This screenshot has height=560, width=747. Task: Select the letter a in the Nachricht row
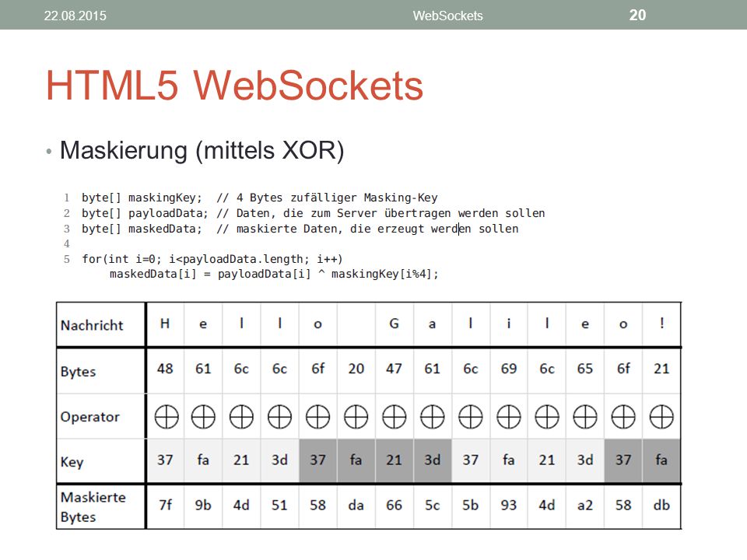[432, 325]
